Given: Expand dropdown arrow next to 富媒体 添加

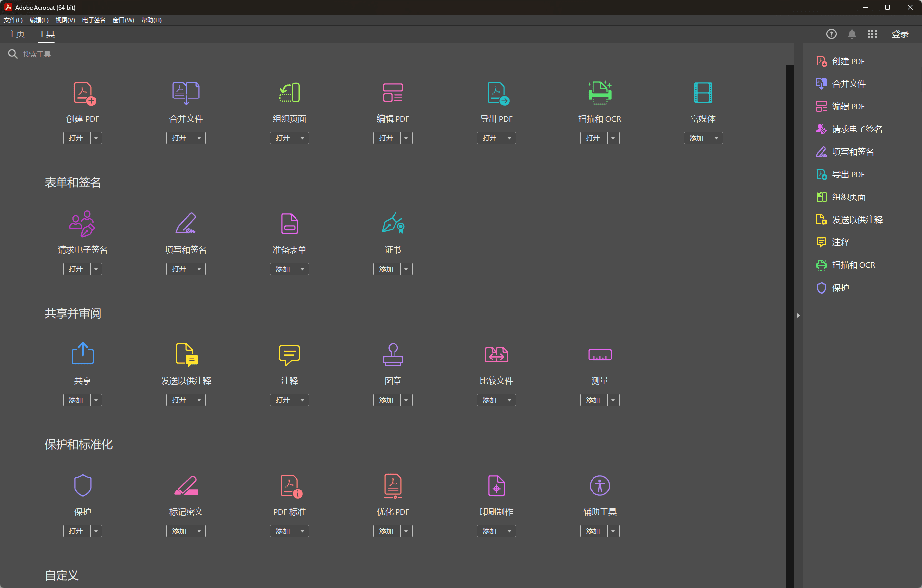Looking at the screenshot, I should click(x=717, y=138).
